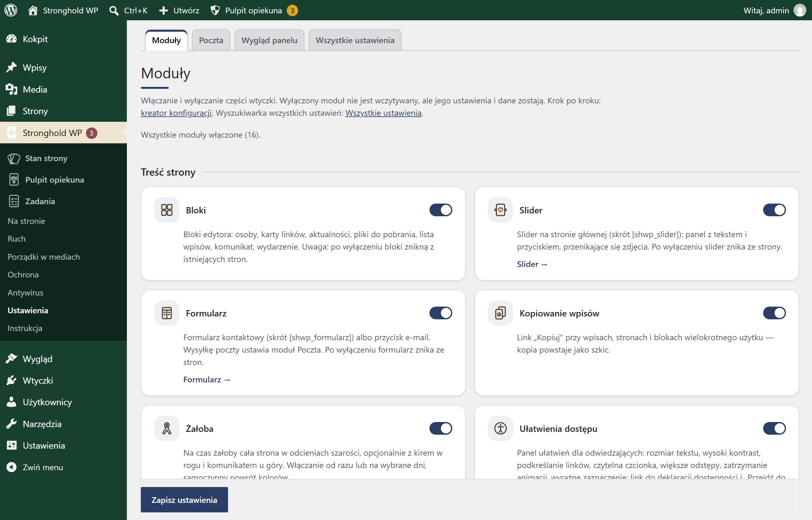Viewport: 812px width, 520px height.
Task: Click the Zapisz ustawienia button
Action: [x=184, y=500]
